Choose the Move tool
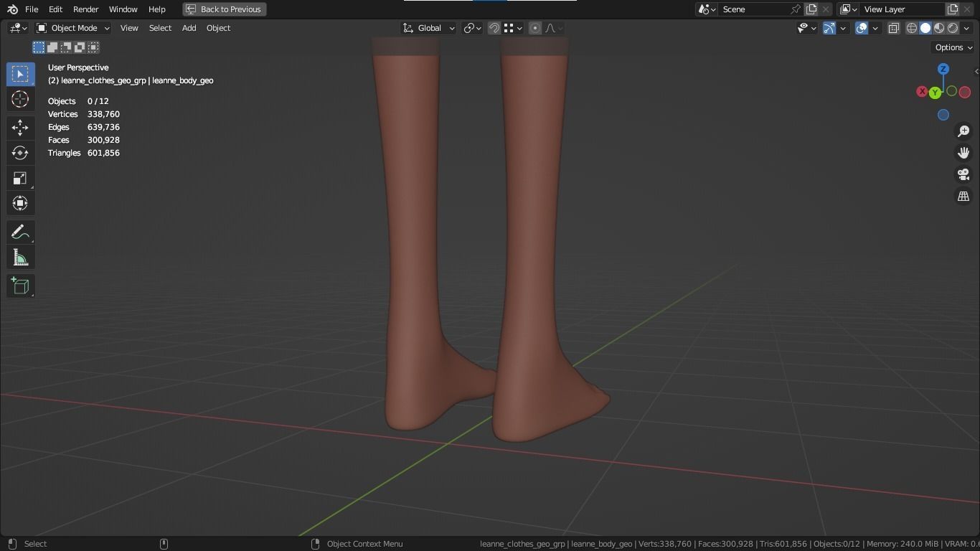This screenshot has height=551, width=980. coord(20,128)
